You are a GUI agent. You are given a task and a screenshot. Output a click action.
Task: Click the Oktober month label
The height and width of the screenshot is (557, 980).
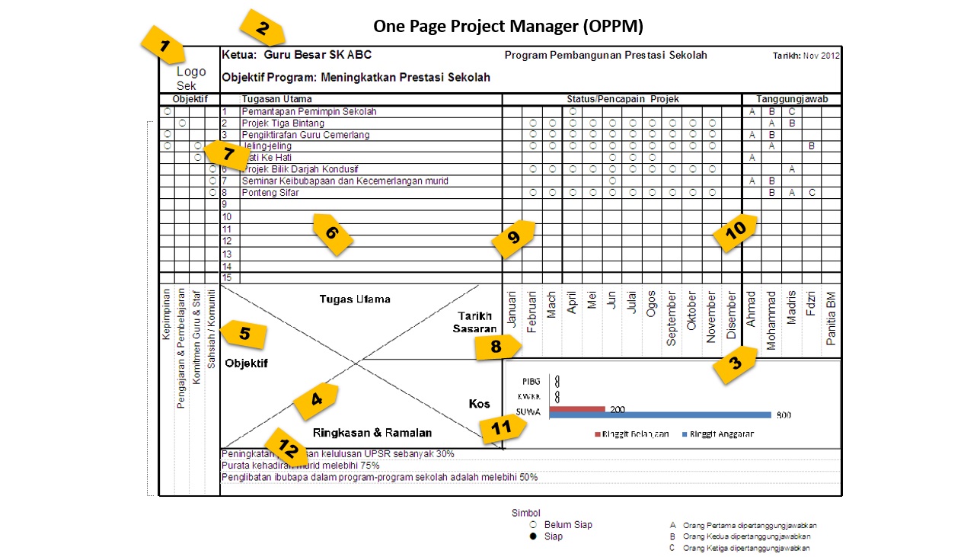coord(691,310)
